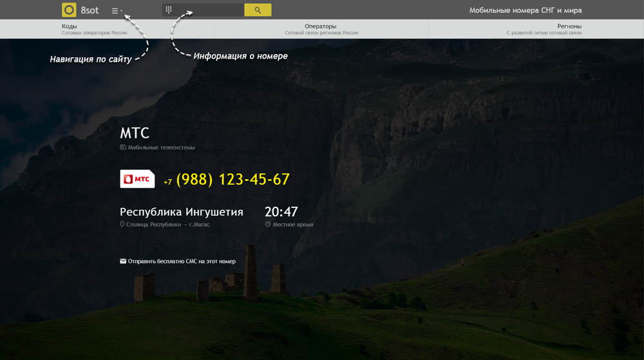Viewport: 644px width, 360px height.
Task: Click the clock icon beside 'Местное время'
Action: coord(268,224)
